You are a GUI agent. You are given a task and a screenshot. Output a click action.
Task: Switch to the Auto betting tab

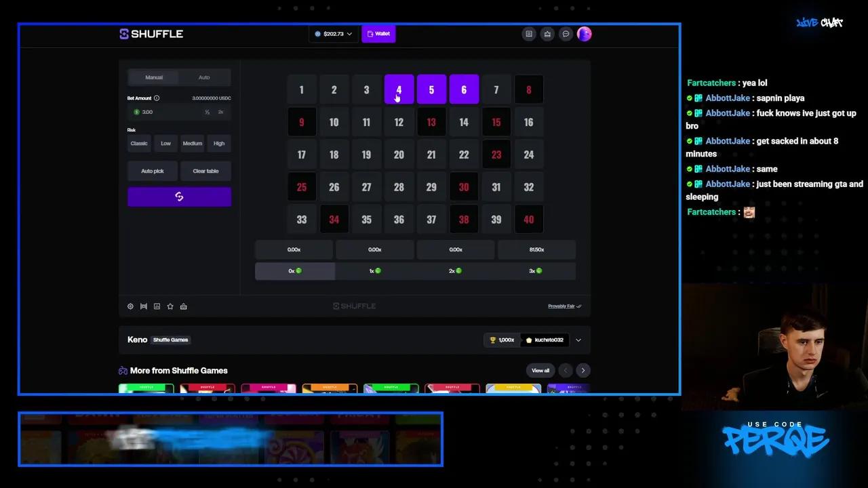click(203, 77)
